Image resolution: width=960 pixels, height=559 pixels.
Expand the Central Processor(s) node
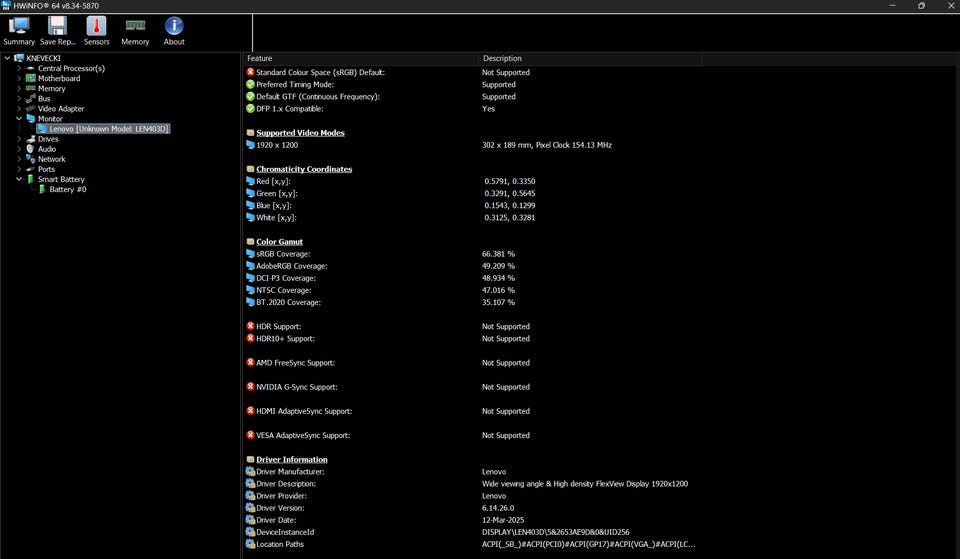pyautogui.click(x=19, y=68)
